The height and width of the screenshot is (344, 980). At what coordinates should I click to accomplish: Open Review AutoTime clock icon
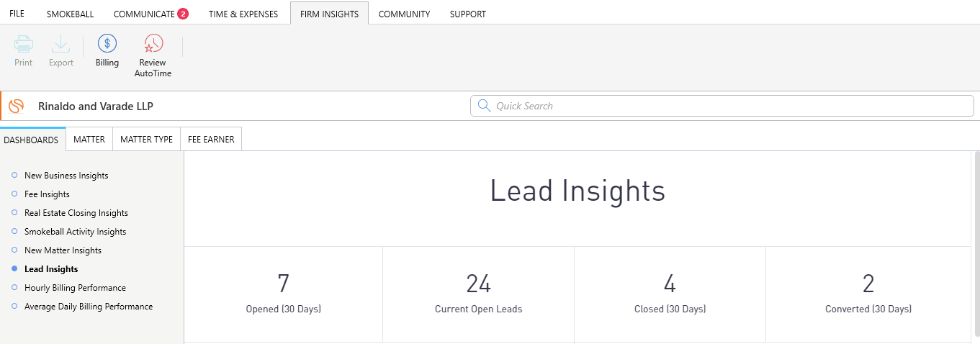[x=153, y=44]
